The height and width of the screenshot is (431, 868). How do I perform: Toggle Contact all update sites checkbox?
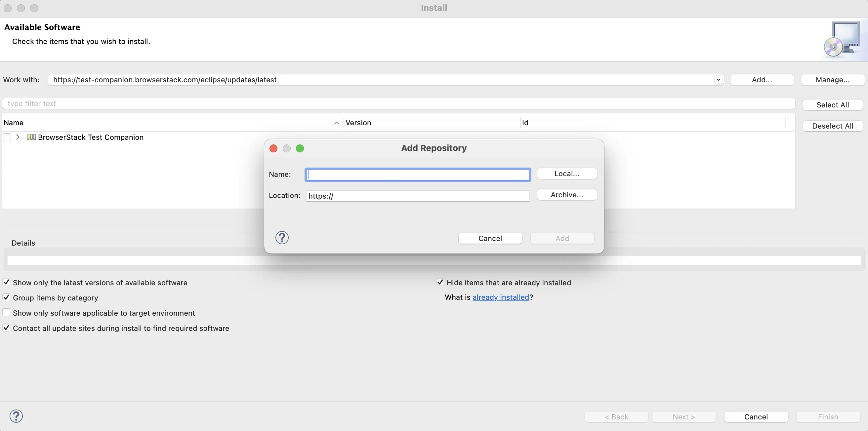(6, 328)
